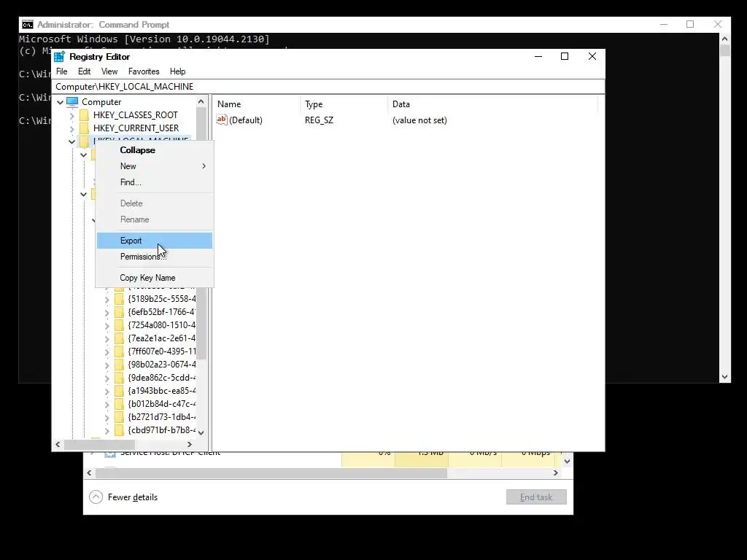Click the HKEY_CURRENT_USER folder icon
This screenshot has height=560, width=747.
[x=85, y=128]
